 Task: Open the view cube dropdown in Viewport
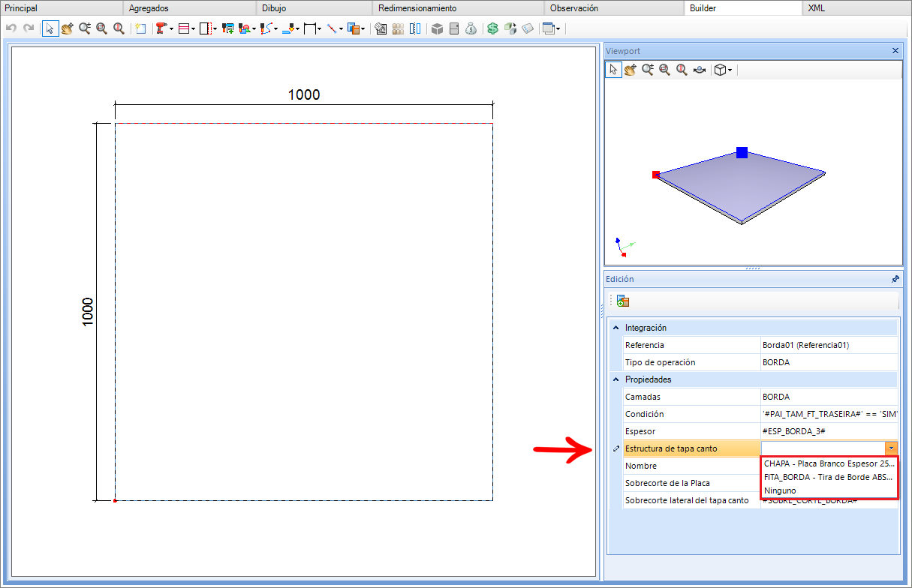point(723,70)
